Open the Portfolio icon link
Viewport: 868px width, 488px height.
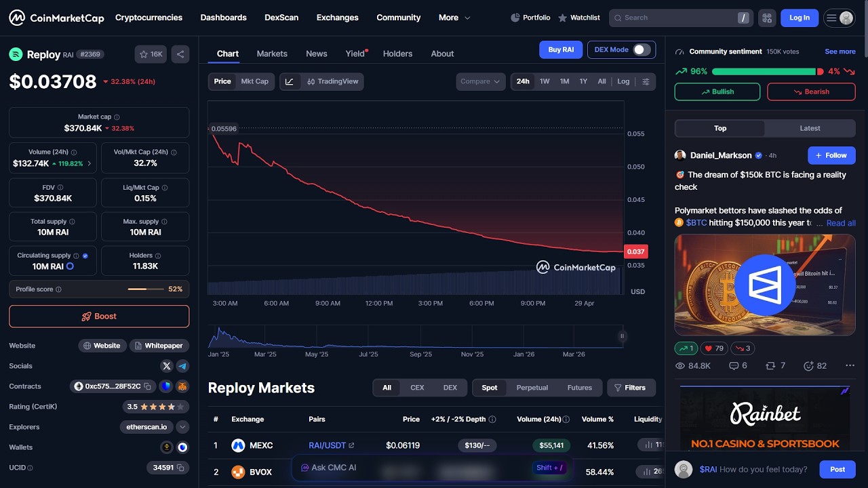530,18
